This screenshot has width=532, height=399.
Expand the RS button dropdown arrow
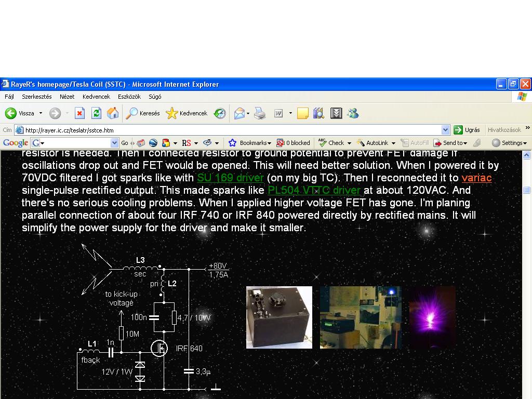(x=196, y=143)
